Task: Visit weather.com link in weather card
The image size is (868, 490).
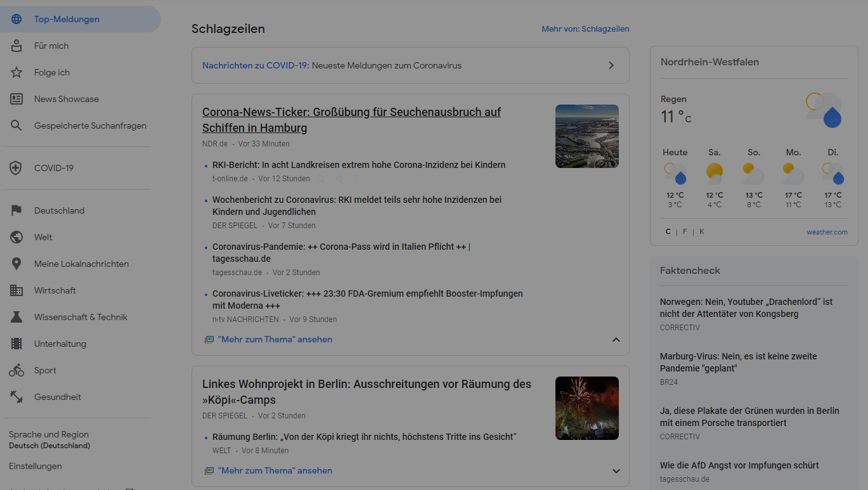Action: [827, 232]
